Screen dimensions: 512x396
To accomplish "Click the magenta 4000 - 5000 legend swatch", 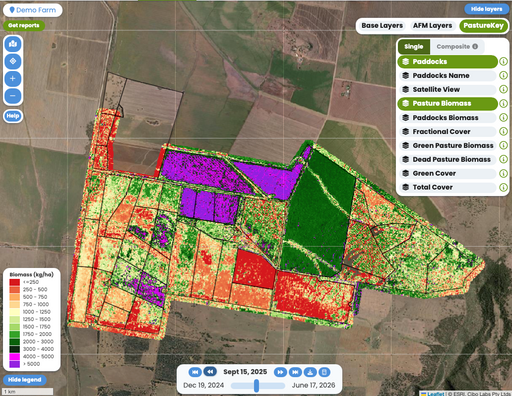I will [14, 357].
